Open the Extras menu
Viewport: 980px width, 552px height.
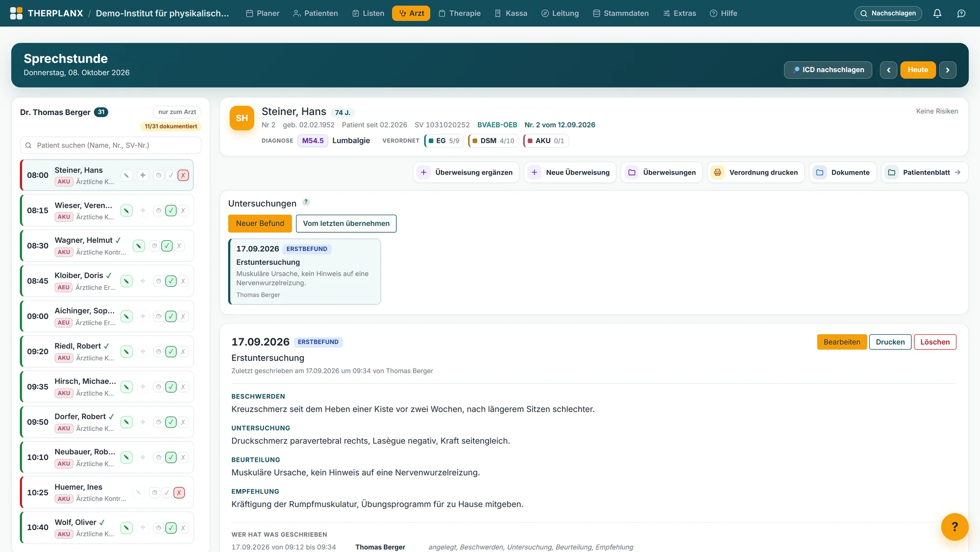680,13
